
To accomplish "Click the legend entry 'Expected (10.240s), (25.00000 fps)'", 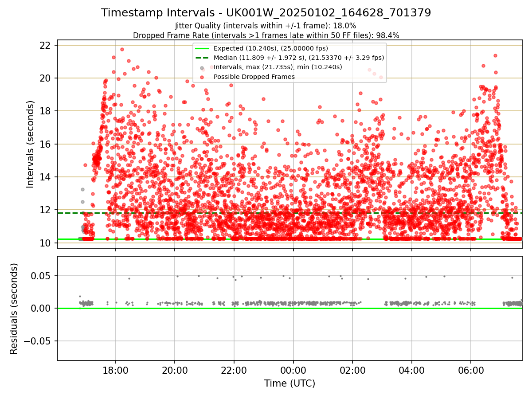I will [x=271, y=48].
